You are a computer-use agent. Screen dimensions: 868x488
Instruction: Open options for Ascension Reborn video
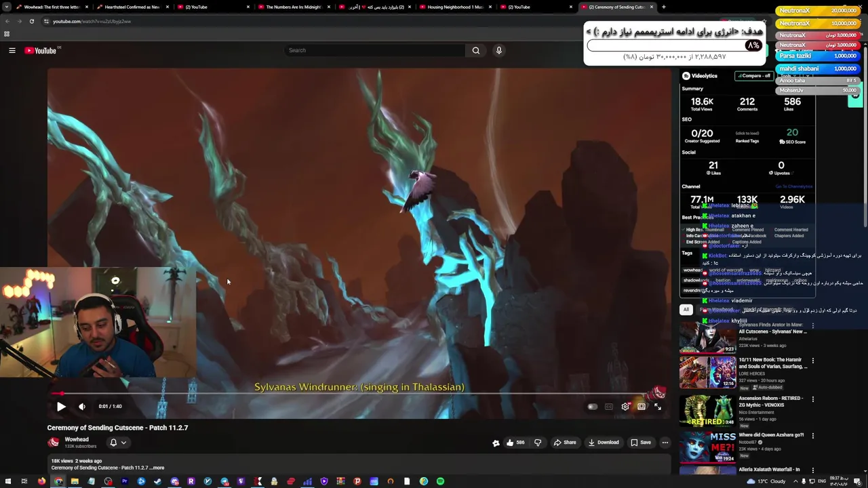point(813,399)
